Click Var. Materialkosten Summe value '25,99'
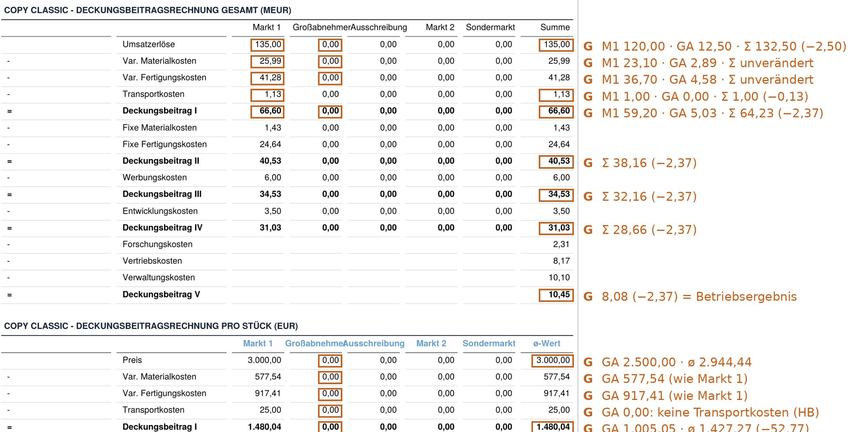The image size is (868, 432). [559, 61]
